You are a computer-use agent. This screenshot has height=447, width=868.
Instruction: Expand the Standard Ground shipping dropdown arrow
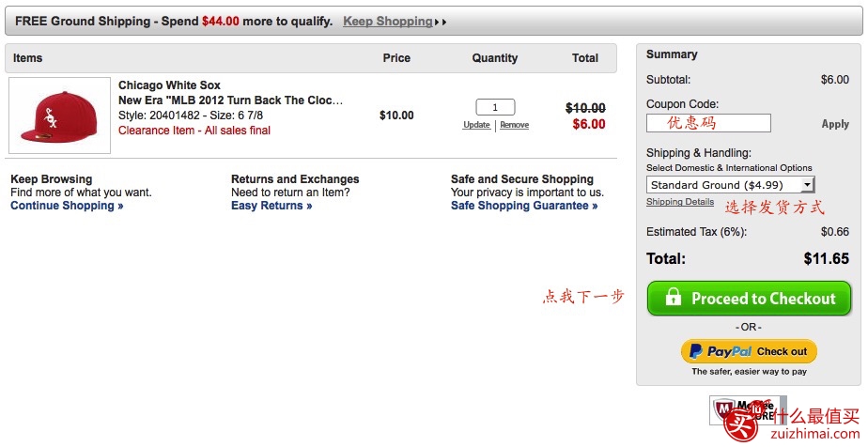(808, 184)
